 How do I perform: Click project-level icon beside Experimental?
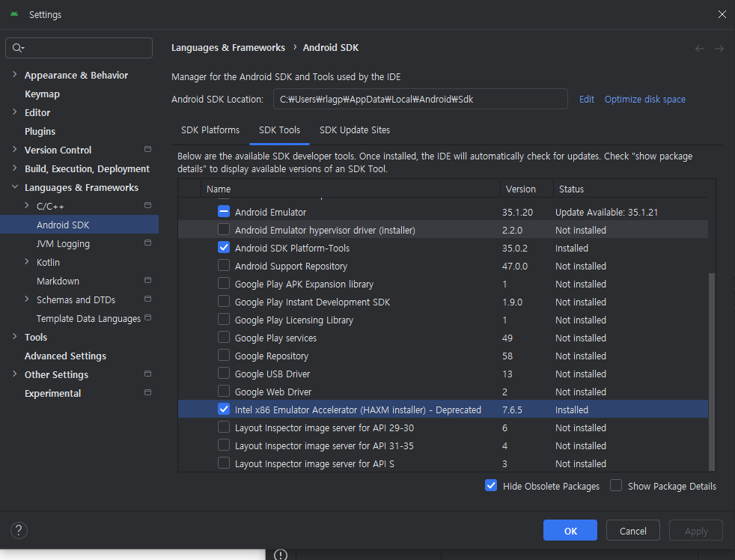click(x=147, y=392)
